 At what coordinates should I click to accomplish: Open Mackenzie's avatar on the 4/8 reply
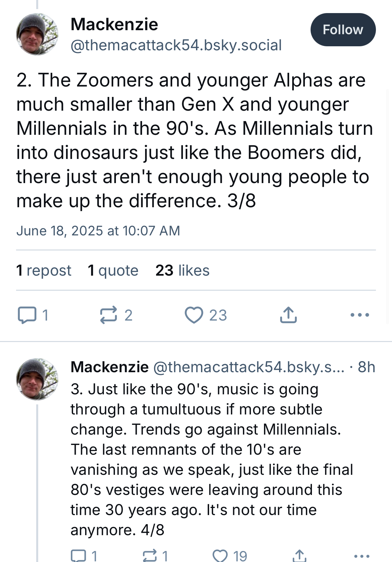tap(37, 379)
